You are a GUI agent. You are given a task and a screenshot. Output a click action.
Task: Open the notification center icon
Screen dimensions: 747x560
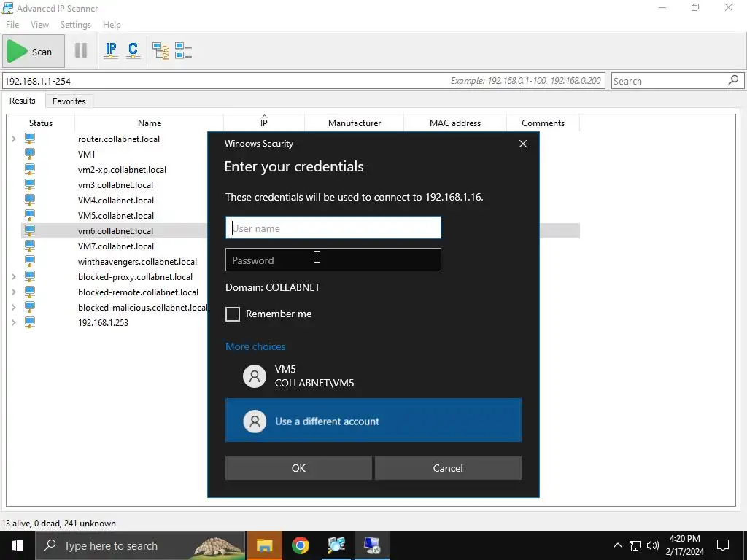(x=723, y=545)
